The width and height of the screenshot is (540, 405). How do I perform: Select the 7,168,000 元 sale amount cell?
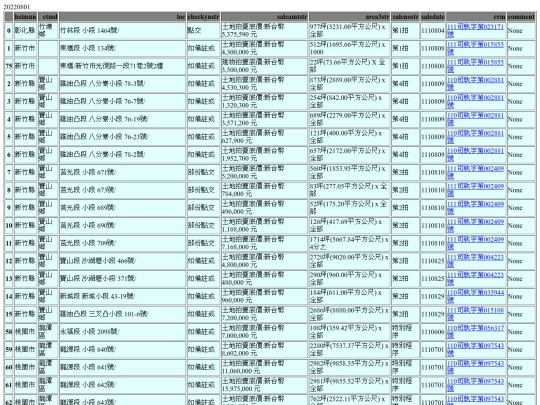(264, 243)
